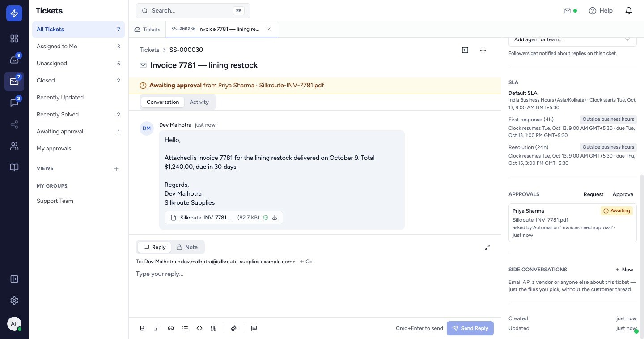Download the Silkroute-INV-7781 attachment
This screenshot has width=644, height=339.
click(x=275, y=218)
